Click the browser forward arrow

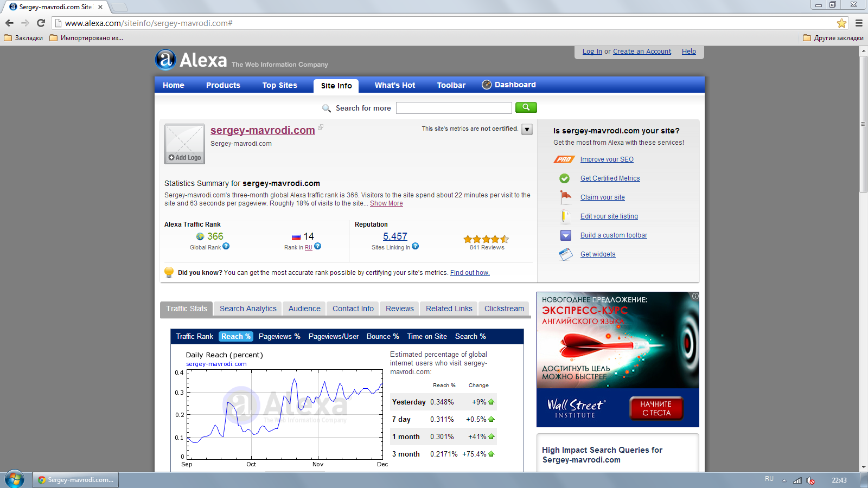[25, 23]
